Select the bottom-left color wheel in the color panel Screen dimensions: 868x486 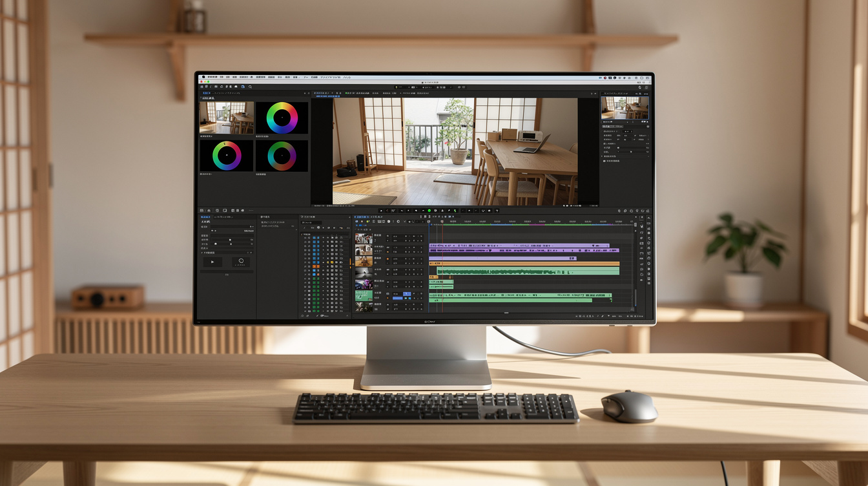226,156
